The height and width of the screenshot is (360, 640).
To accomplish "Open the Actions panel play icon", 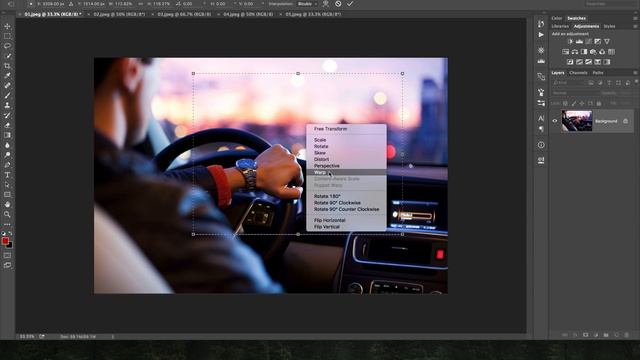I will pos(541,35).
